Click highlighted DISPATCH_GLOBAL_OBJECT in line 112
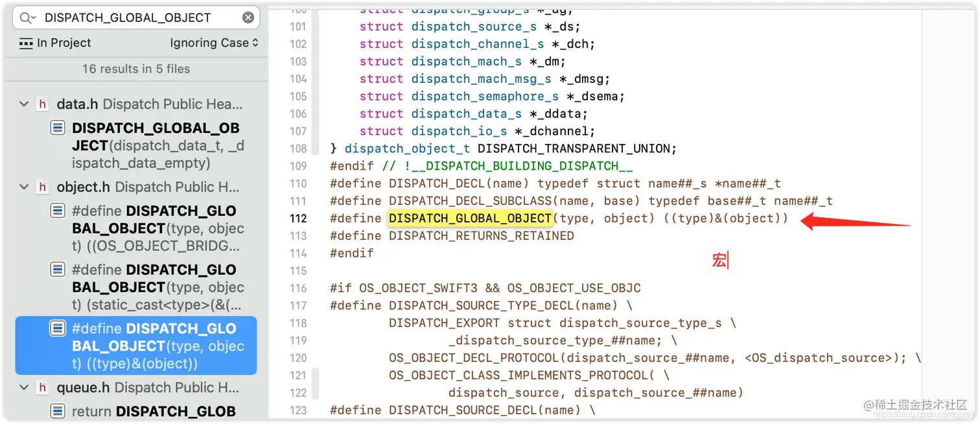 pos(470,218)
